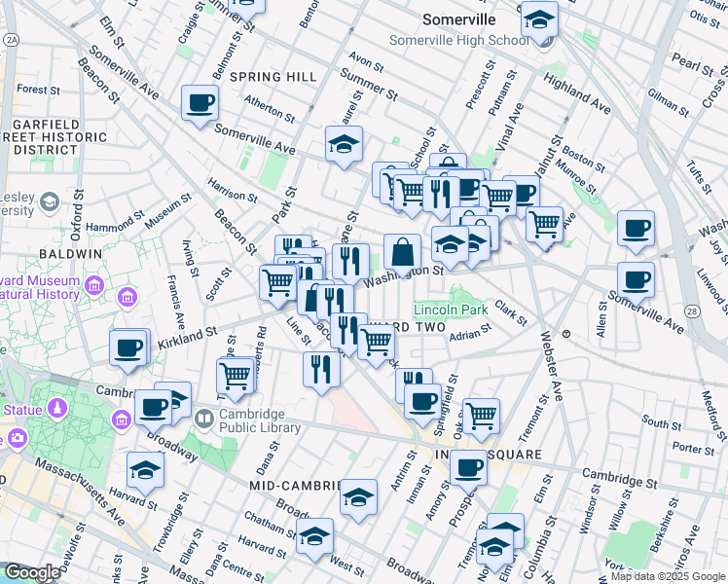Open the graduation cap marker at Mid-Cambridge label

point(358,498)
